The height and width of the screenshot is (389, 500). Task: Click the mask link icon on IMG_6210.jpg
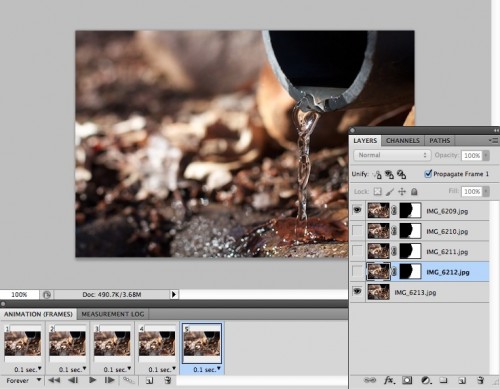(394, 231)
